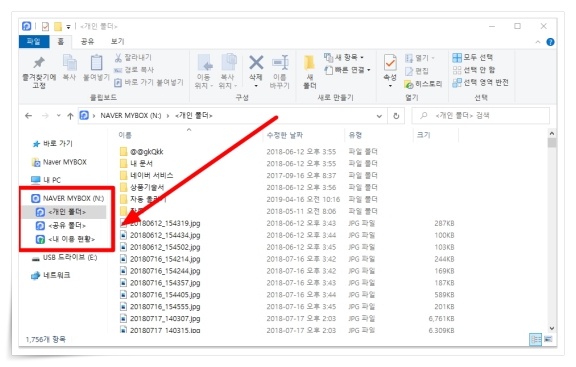Sort by 수정한 날짜 column header

coord(285,135)
